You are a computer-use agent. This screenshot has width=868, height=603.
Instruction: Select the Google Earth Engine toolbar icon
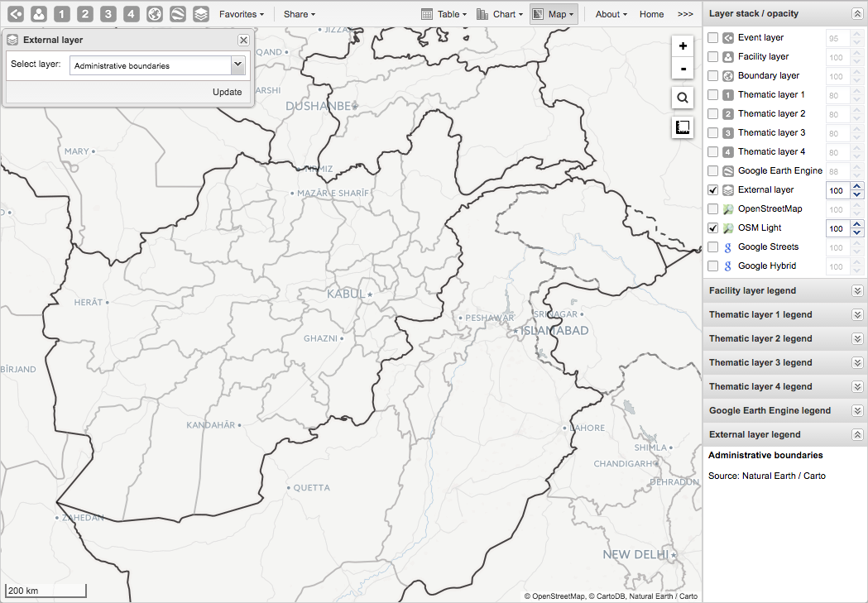178,13
